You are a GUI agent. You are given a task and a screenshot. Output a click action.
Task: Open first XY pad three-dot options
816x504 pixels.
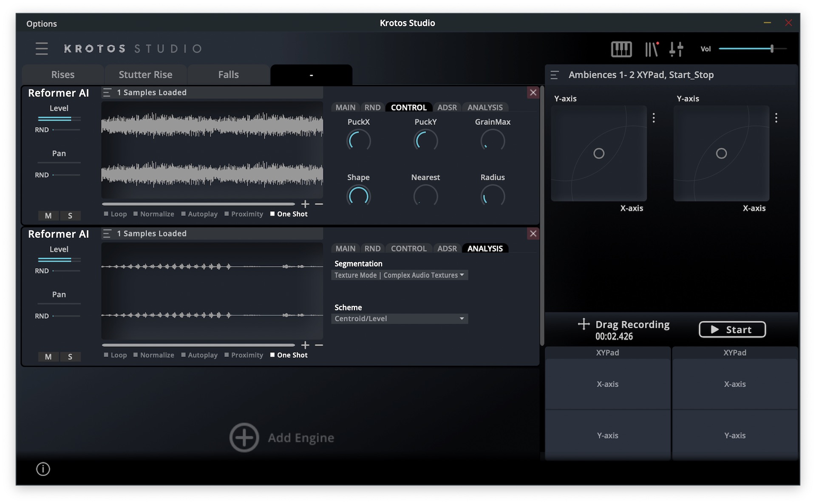(x=654, y=118)
